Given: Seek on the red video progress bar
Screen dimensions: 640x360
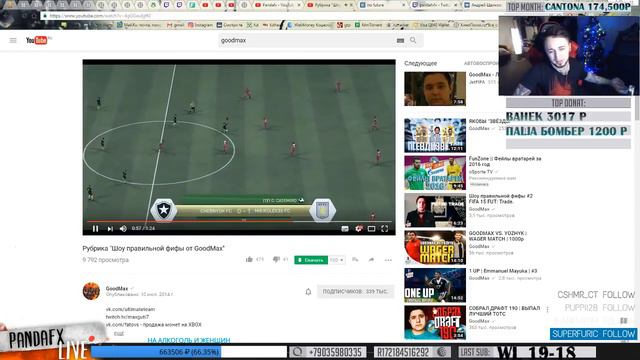Looking at the screenshot, I should 239,221.
